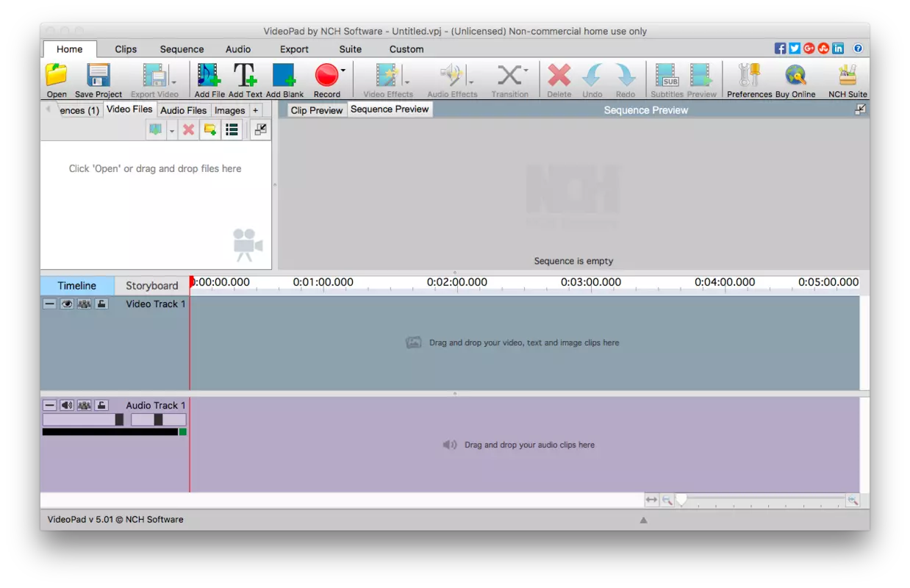910x588 pixels.
Task: Open the dropdown beside the bin's green arrow
Action: tap(172, 130)
